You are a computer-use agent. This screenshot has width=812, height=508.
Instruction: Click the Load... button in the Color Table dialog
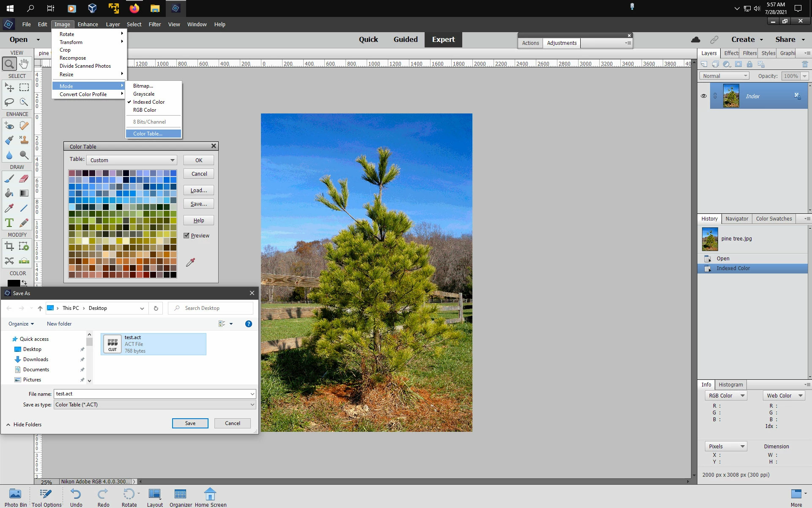pyautogui.click(x=198, y=190)
